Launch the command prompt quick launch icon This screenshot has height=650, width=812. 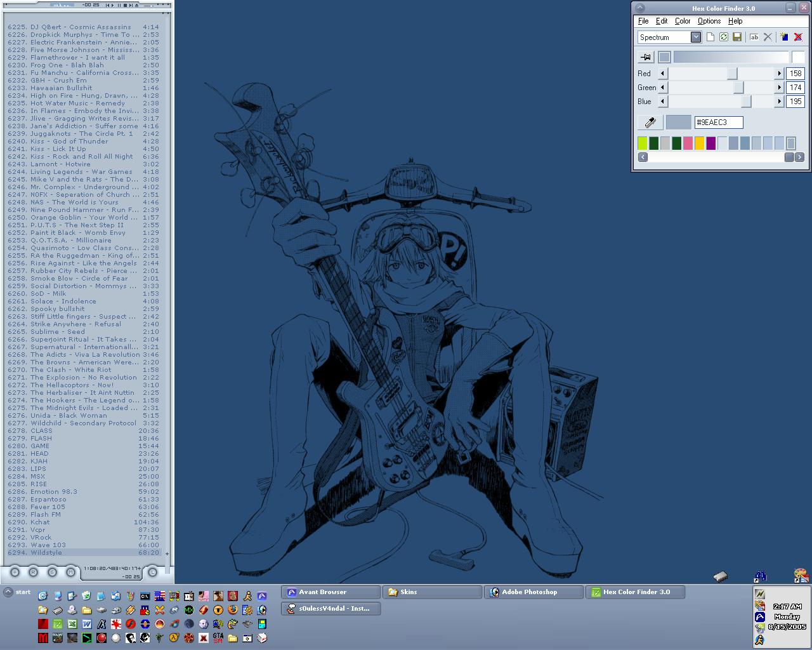[145, 596]
